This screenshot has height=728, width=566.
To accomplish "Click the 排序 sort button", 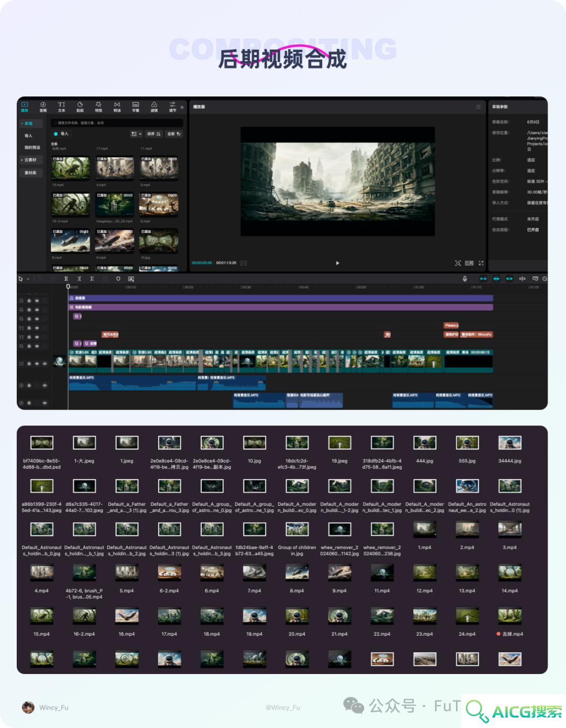I will point(154,134).
